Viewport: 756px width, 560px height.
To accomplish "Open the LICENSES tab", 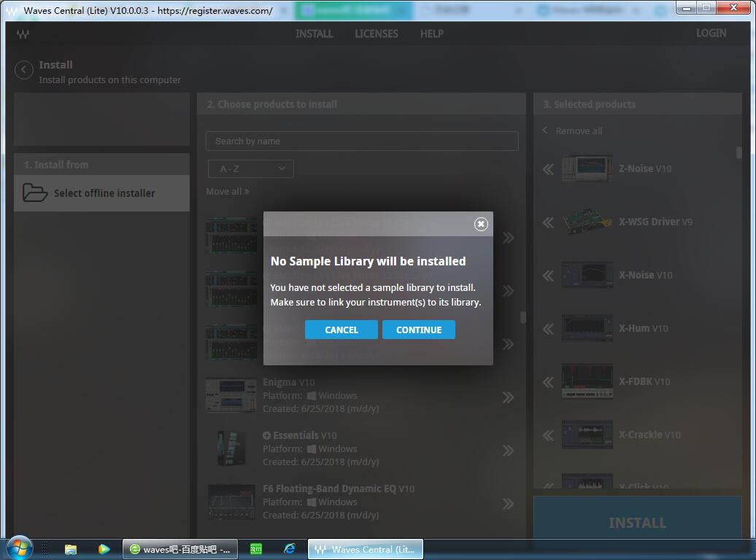I will [x=376, y=34].
